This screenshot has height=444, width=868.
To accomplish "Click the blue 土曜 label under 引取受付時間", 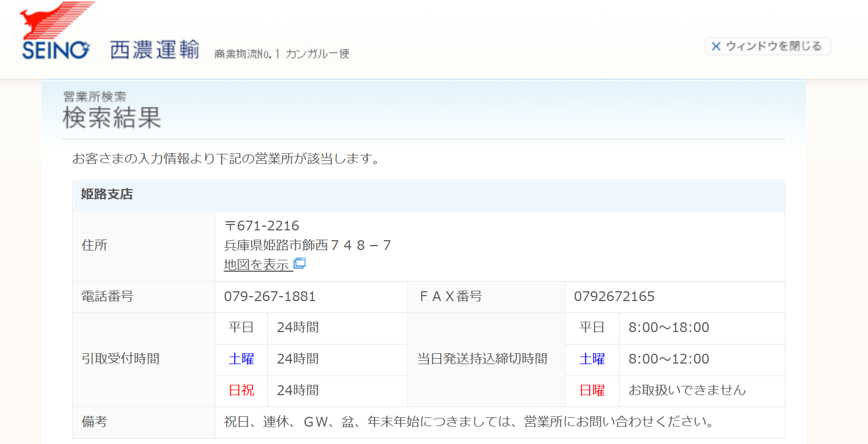I will (241, 359).
